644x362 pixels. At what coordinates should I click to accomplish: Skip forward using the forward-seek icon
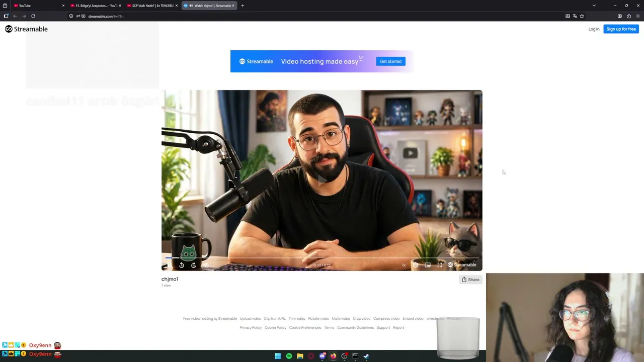coord(194,265)
